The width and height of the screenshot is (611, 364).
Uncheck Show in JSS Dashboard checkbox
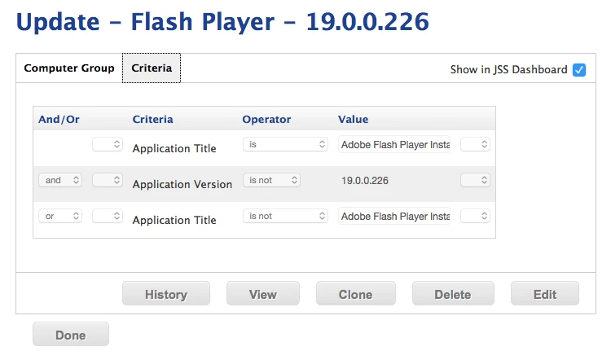tap(579, 70)
